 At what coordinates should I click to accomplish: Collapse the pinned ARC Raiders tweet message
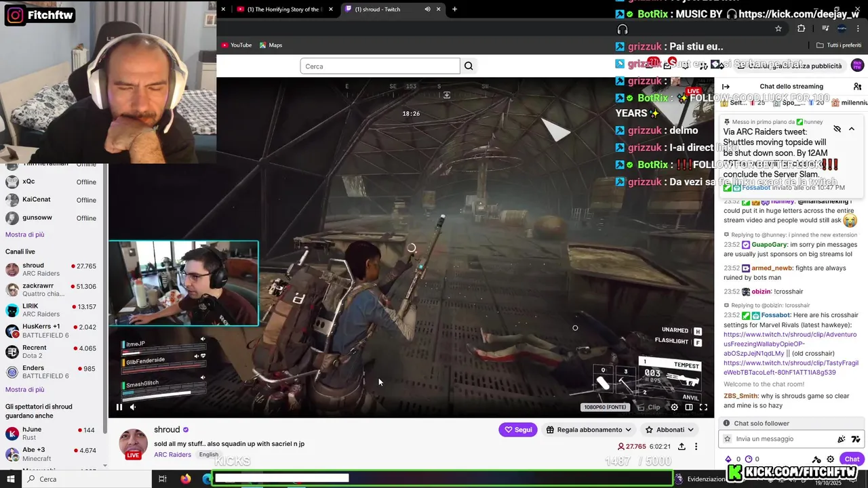(852, 129)
